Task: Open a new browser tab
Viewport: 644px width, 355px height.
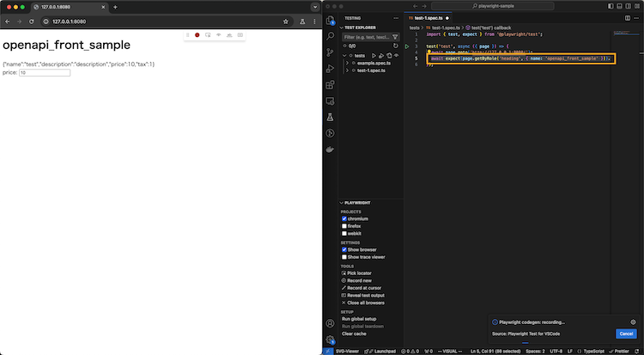Action: (115, 7)
